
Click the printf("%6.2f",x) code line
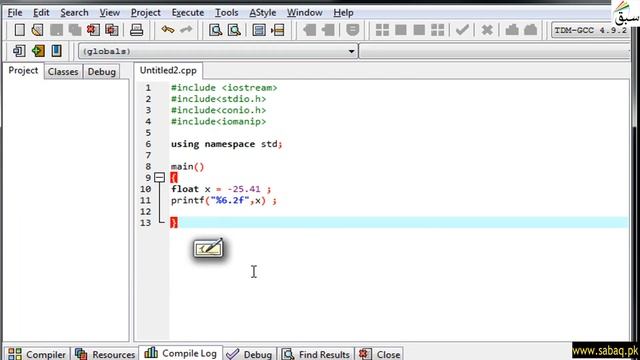[224, 200]
